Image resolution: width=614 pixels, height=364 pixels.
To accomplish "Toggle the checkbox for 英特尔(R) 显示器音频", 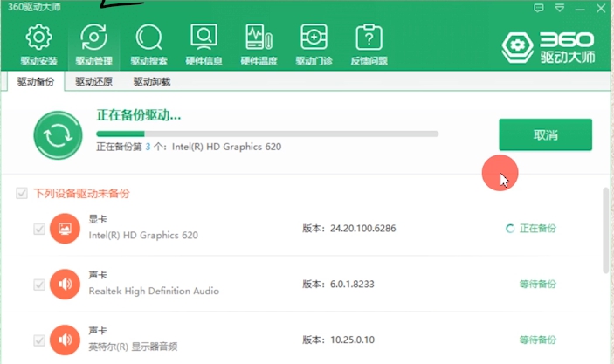I will 39,340.
